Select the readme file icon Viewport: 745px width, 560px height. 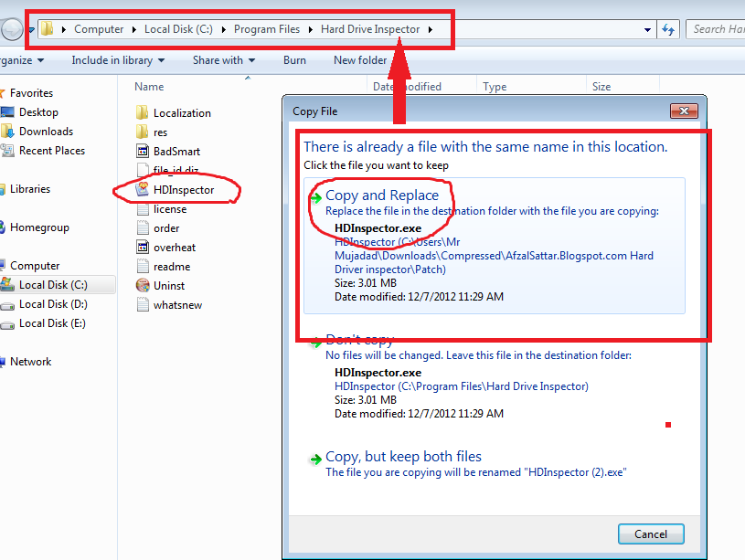pyautogui.click(x=143, y=266)
